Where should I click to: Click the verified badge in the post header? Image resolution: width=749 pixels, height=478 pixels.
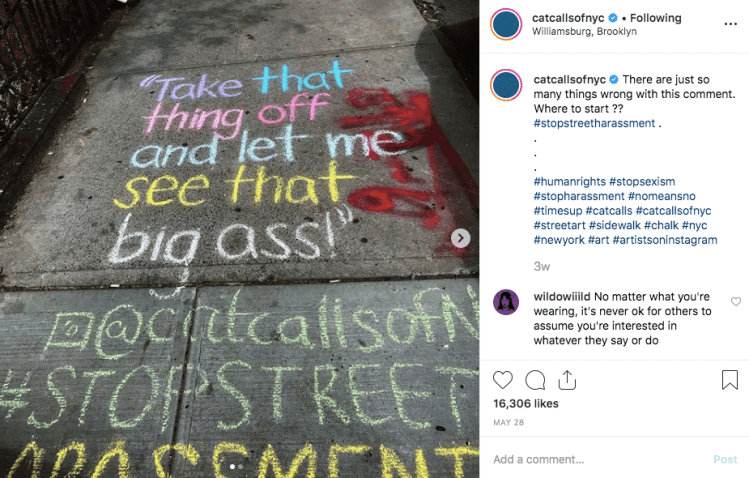coord(612,18)
